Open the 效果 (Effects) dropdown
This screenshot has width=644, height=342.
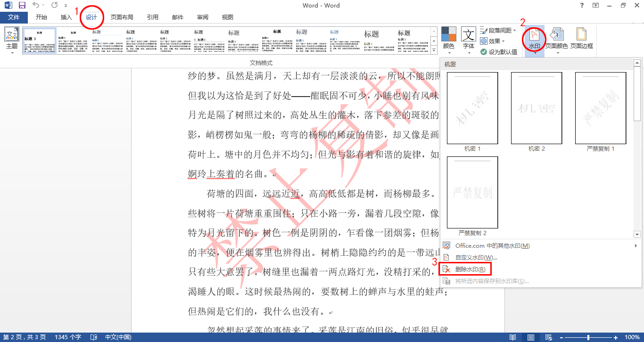492,41
